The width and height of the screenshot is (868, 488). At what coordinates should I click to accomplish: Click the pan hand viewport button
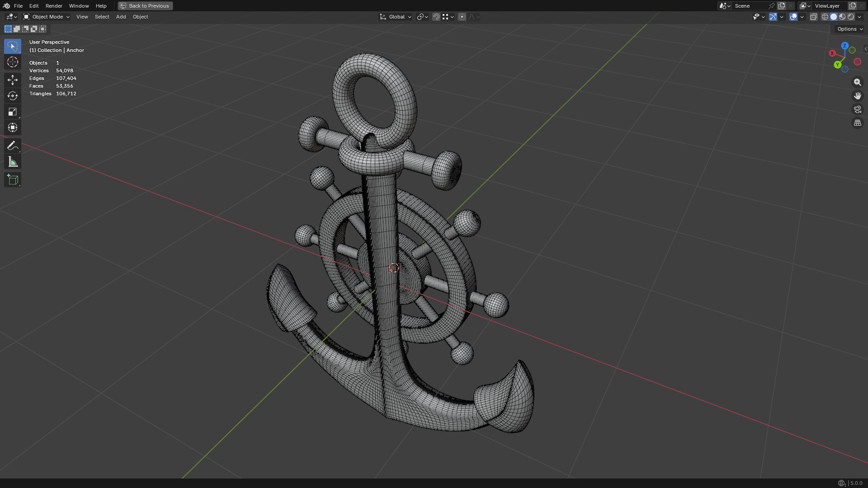pos(857,96)
